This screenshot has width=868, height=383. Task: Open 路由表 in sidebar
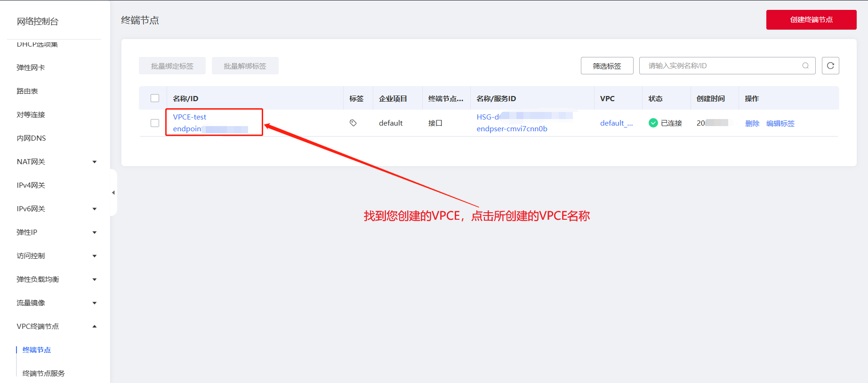click(27, 91)
